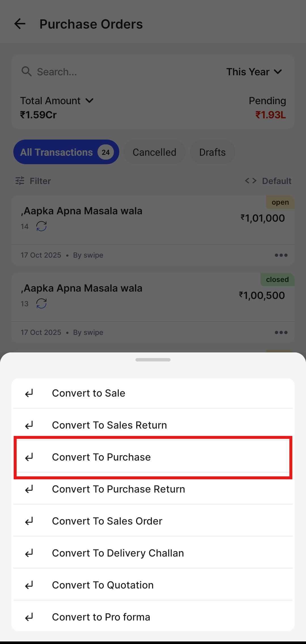Select Convert to Pro forma

point(153,617)
